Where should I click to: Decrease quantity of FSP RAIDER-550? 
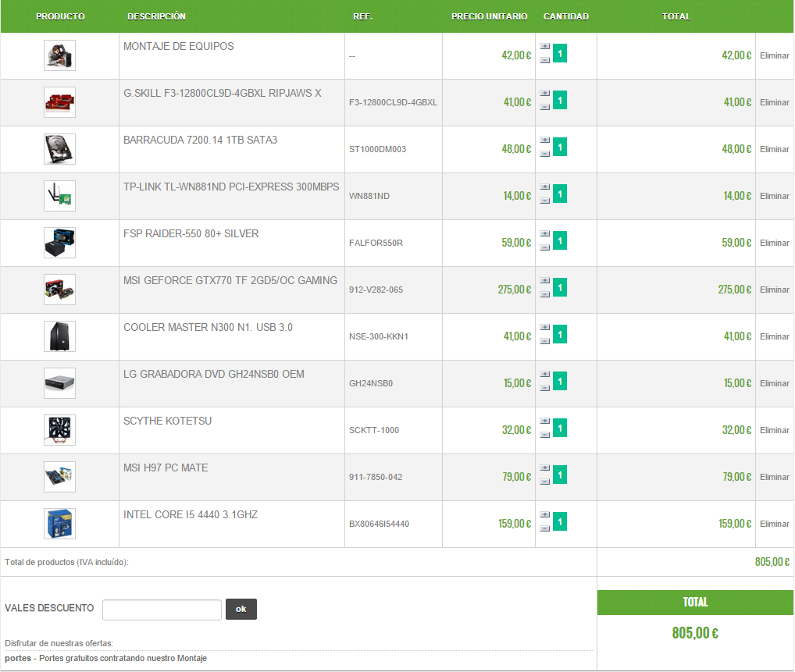[544, 248]
